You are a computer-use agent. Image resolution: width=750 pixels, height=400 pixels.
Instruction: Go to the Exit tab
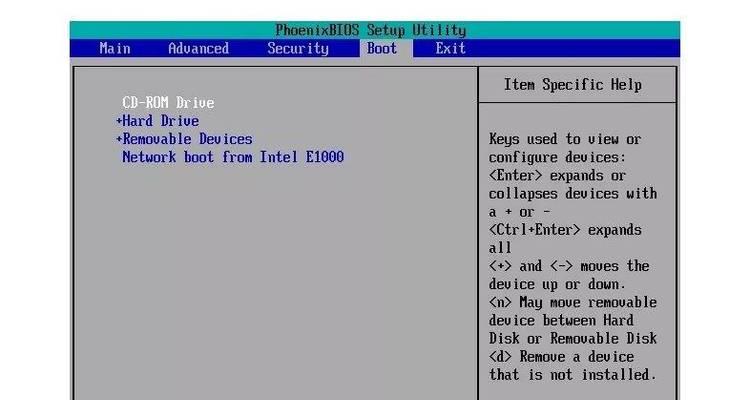click(x=451, y=48)
